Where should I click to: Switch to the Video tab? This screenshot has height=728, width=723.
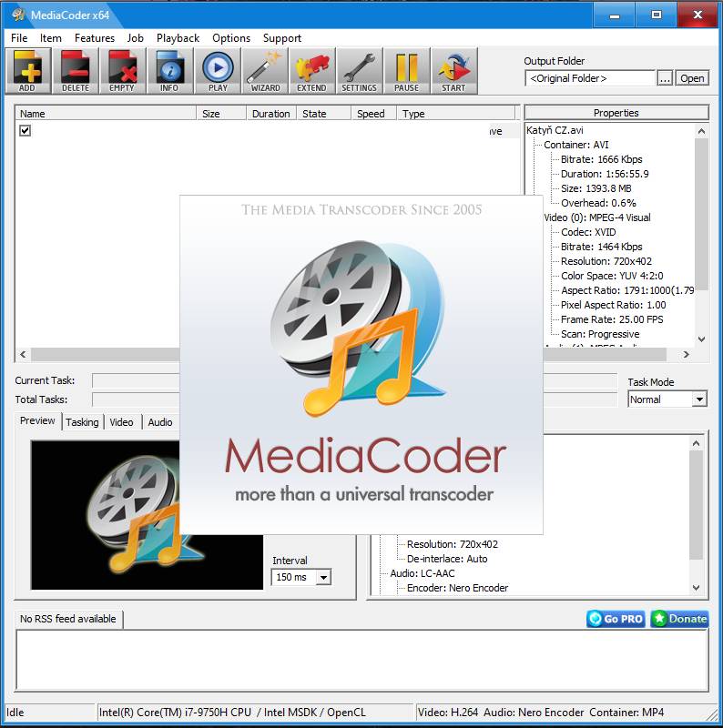point(122,422)
